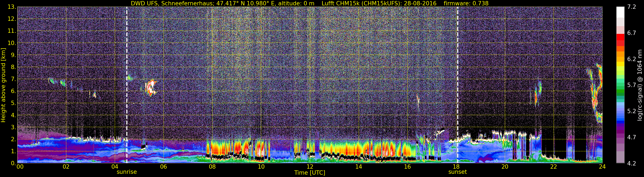Pick the dark blue colorbar segment
The image size is (644, 177).
[620, 122]
